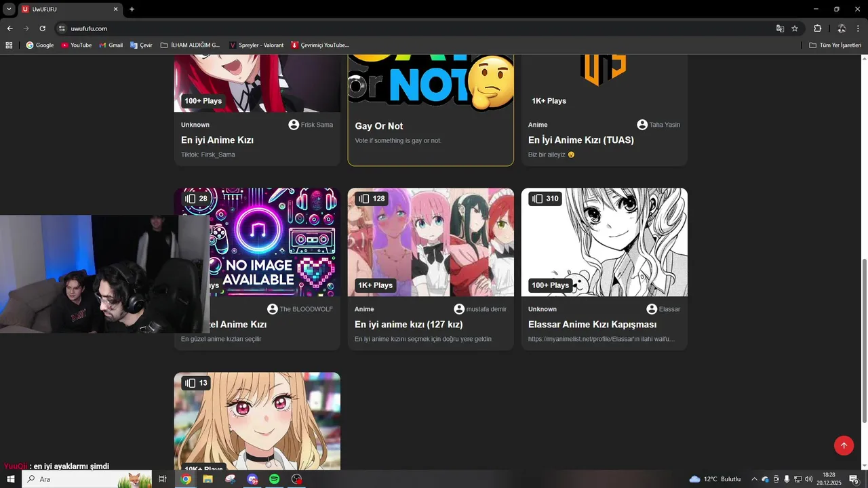Open the İLHAM ALDIĞIM G... bookmark folder
The height and width of the screenshot is (488, 868).
(190, 45)
